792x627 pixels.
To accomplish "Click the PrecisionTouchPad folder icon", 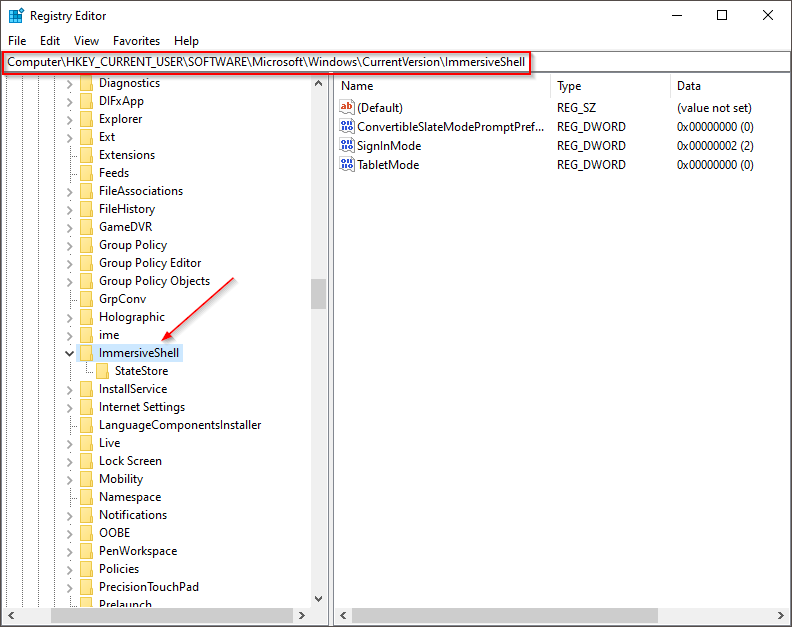I will pyautogui.click(x=86, y=587).
